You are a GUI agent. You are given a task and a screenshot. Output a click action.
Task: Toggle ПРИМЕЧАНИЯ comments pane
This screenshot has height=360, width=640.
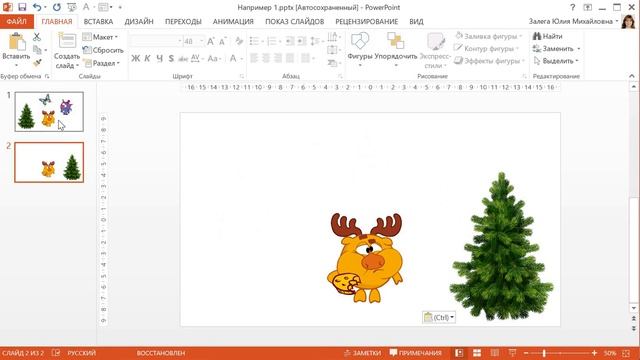(416, 353)
